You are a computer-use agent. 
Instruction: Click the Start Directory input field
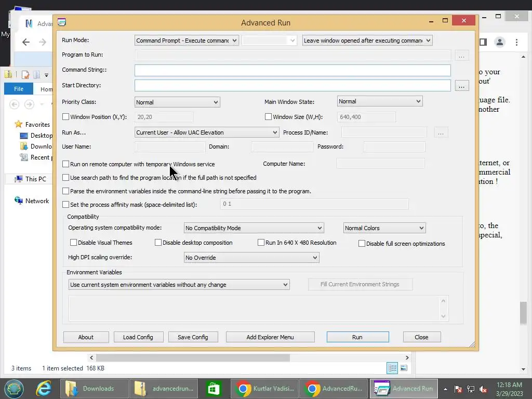(x=292, y=86)
